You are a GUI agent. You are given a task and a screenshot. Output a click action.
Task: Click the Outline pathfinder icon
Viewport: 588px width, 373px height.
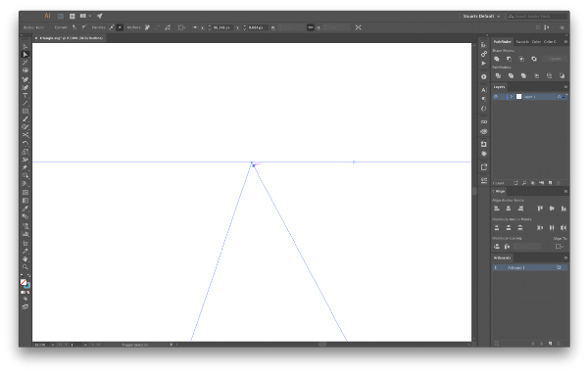click(550, 75)
